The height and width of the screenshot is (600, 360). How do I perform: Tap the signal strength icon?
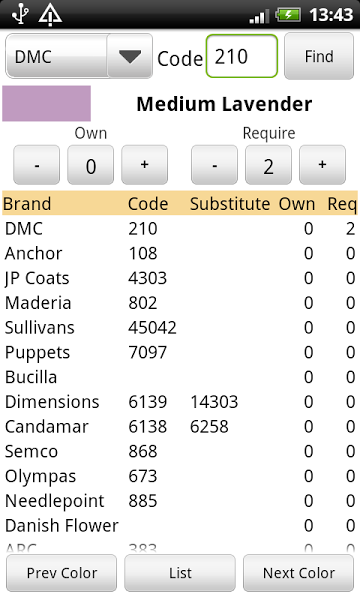click(257, 17)
